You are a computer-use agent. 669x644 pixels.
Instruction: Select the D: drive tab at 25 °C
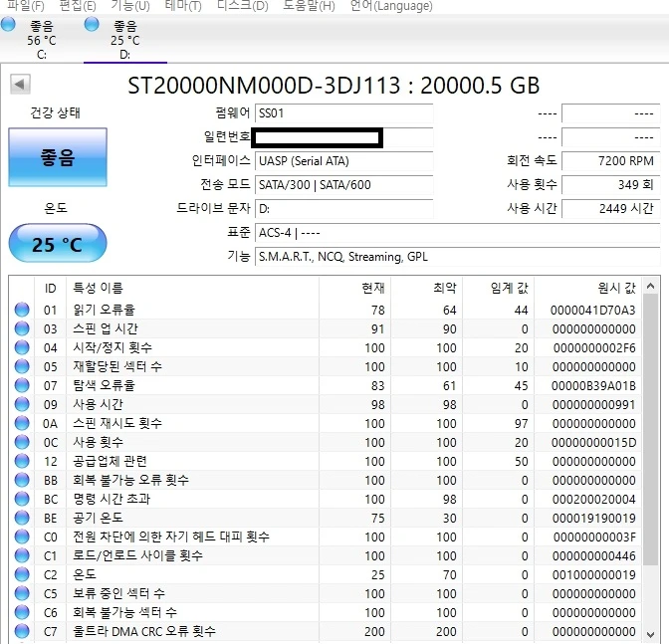[125, 39]
